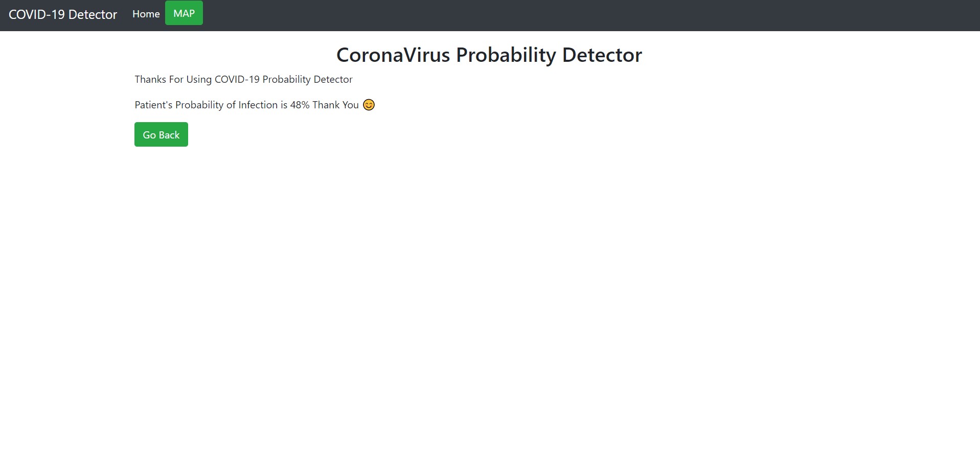Click the smiling face emoji icon
The width and height of the screenshot is (980, 466).
coord(369,105)
